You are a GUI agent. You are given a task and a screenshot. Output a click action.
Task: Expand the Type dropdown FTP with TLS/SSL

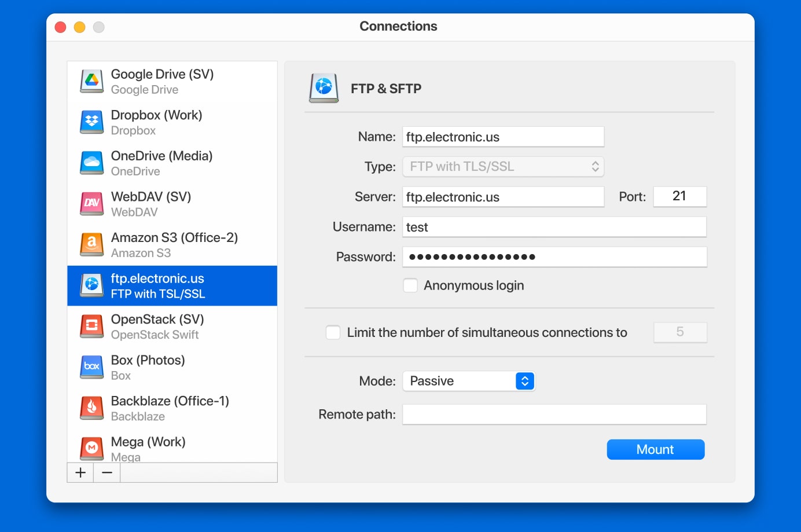click(x=503, y=167)
